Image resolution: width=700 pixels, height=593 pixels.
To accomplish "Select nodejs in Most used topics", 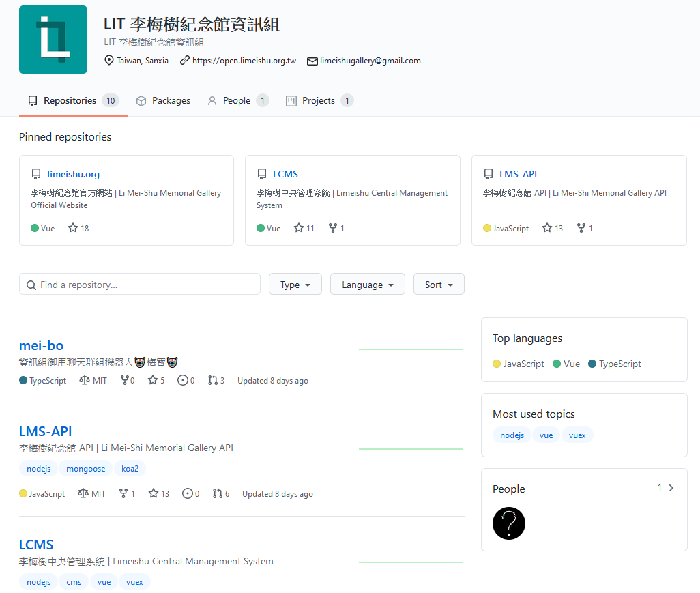I will point(512,435).
